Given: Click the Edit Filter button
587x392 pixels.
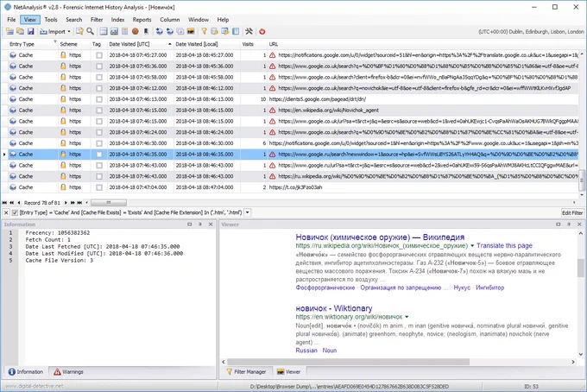Looking at the screenshot, I should (572, 212).
